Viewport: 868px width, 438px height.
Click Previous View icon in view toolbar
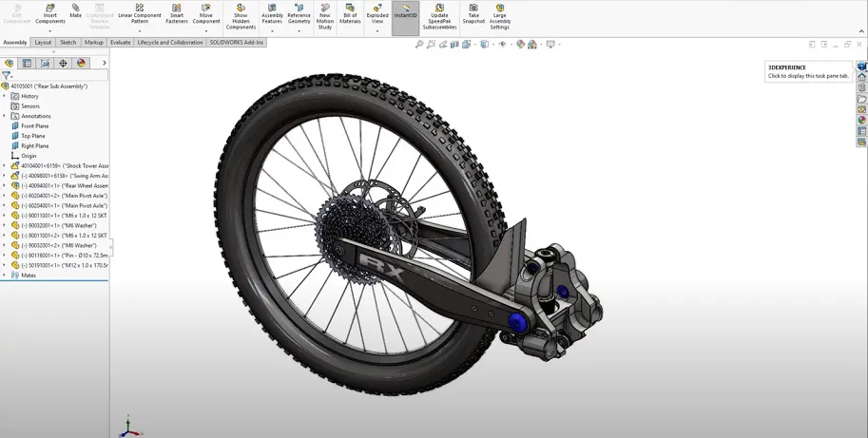click(443, 45)
